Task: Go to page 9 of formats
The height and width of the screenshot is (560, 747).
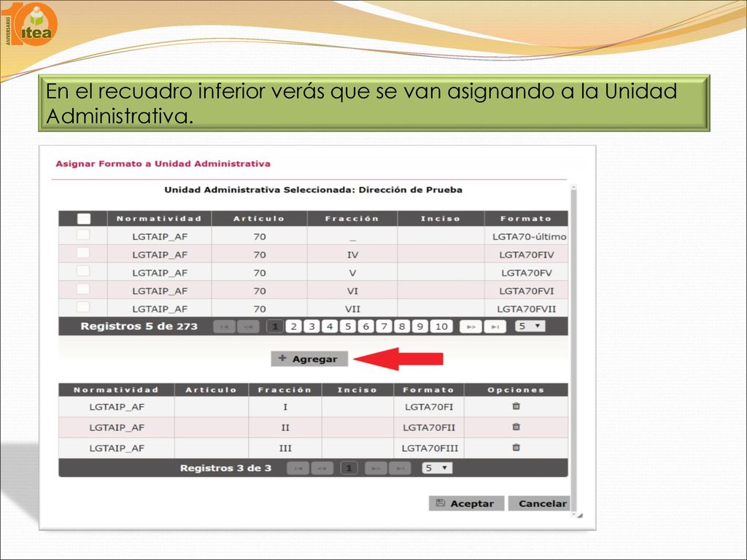Action: tap(419, 327)
